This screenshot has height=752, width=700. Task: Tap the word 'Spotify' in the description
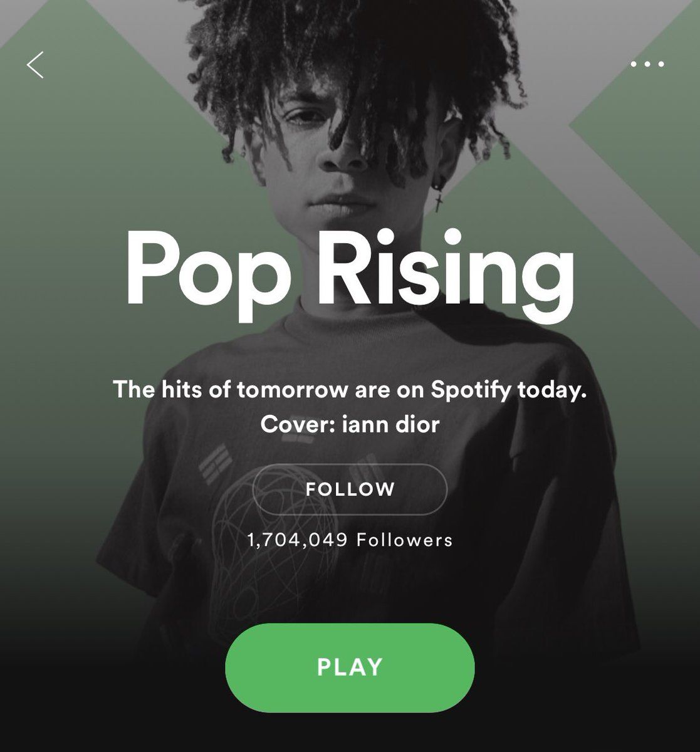pyautogui.click(x=471, y=390)
